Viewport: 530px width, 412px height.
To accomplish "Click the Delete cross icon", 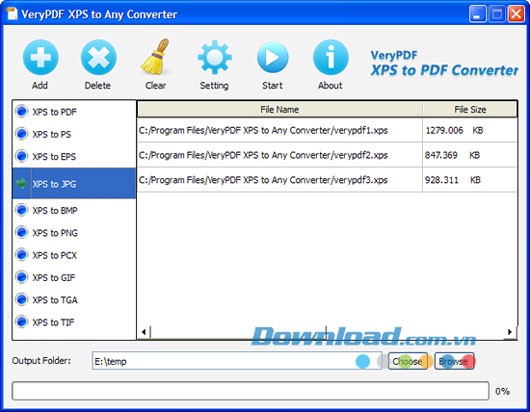I will pos(98,57).
